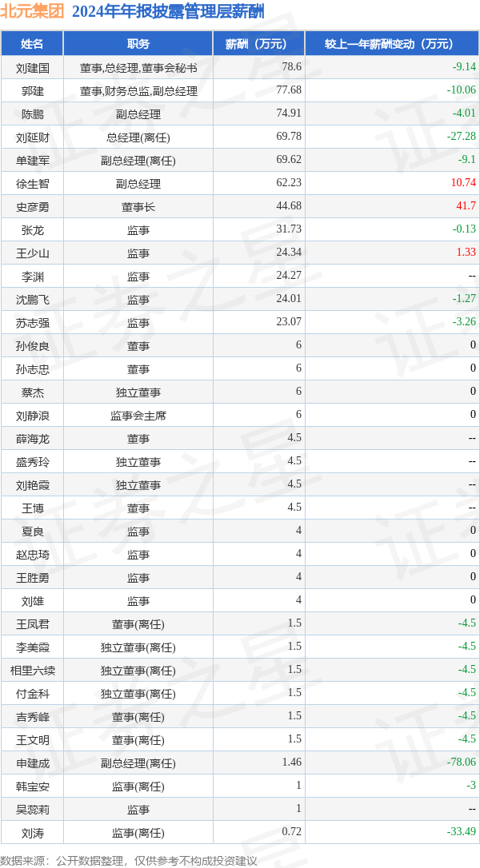Viewport: 480px width, 868px height.
Task: Select the name 刘艳霞
Action: click(x=32, y=485)
